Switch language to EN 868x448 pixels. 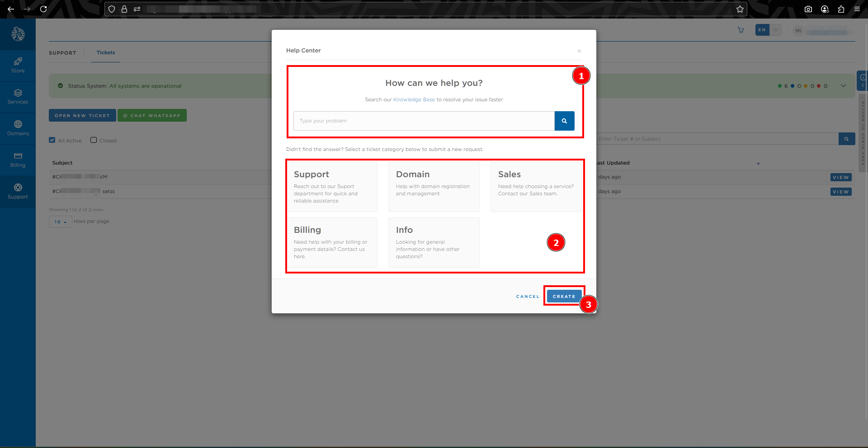click(x=762, y=30)
